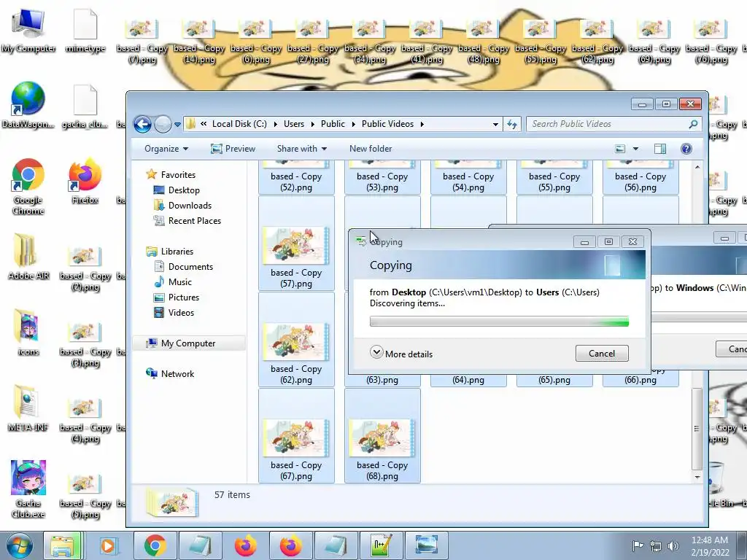Select My Computer in navigation pane
This screenshot has width=747, height=560.
pyautogui.click(x=188, y=343)
